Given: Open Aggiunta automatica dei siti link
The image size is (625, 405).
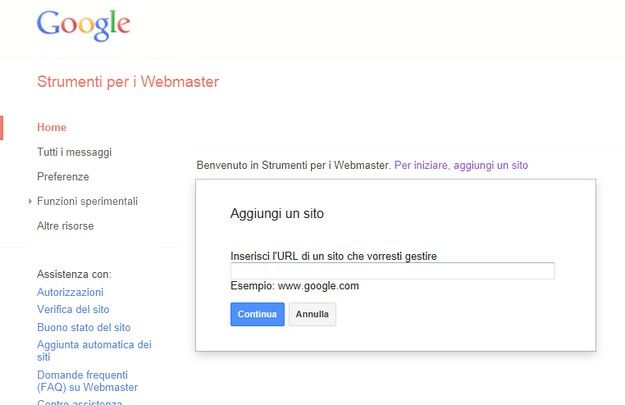Looking at the screenshot, I should point(94,350).
